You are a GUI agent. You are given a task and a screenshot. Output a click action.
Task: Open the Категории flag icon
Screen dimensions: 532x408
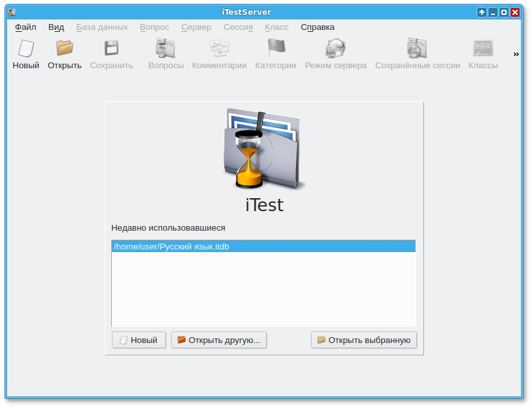[x=276, y=47]
